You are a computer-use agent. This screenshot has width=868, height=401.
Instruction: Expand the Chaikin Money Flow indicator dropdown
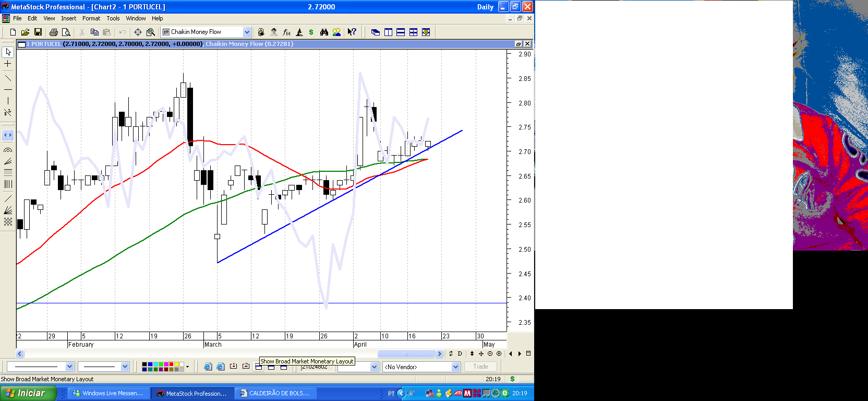247,32
